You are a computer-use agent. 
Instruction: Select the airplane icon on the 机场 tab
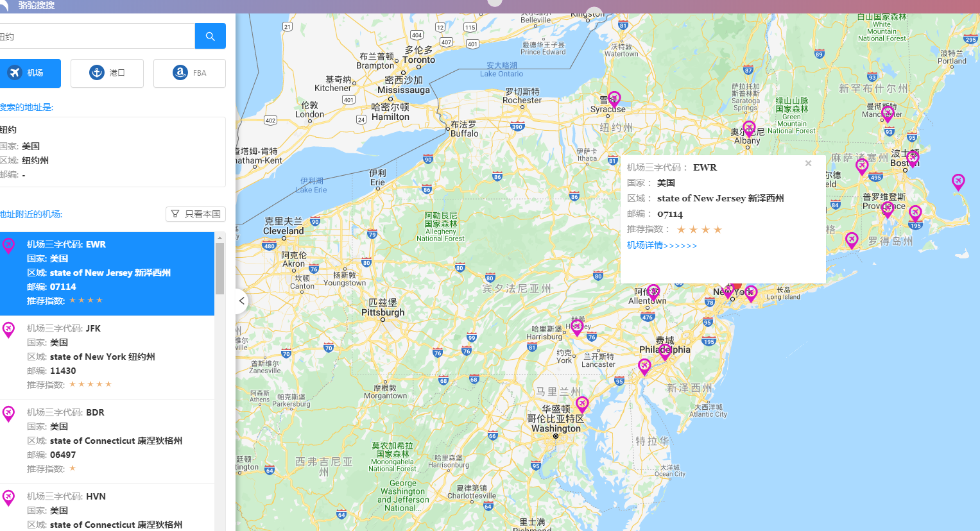click(15, 72)
